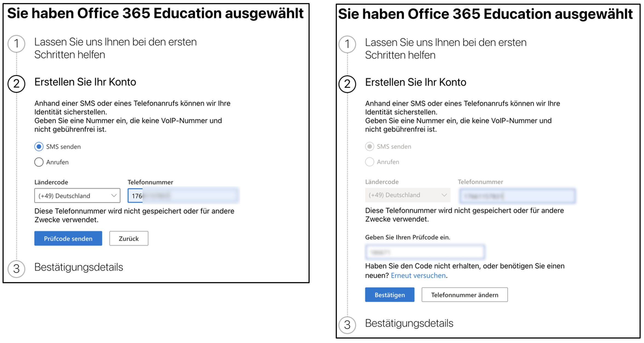
Task: Click 'Erstellen Sie Ihr Konto' heading in left panel
Action: coord(85,82)
